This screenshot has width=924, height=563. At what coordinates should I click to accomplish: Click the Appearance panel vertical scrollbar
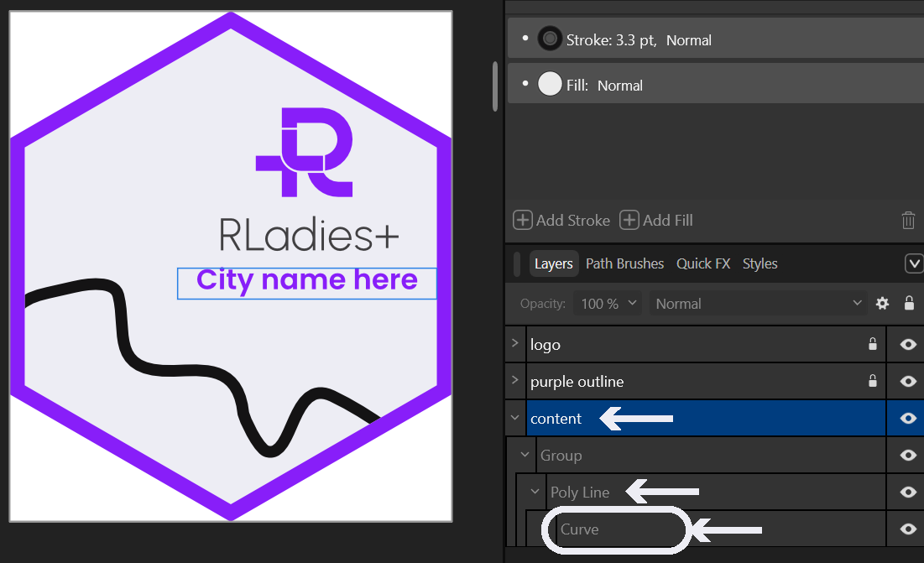click(496, 86)
